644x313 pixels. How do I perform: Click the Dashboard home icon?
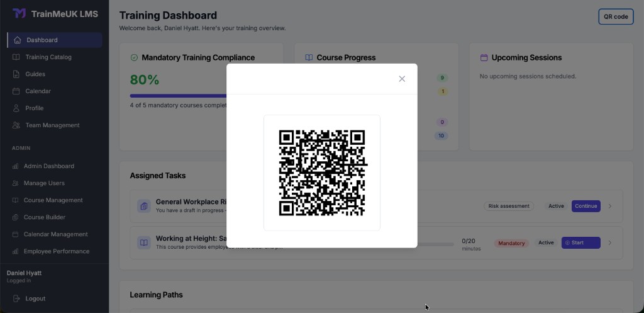point(17,40)
